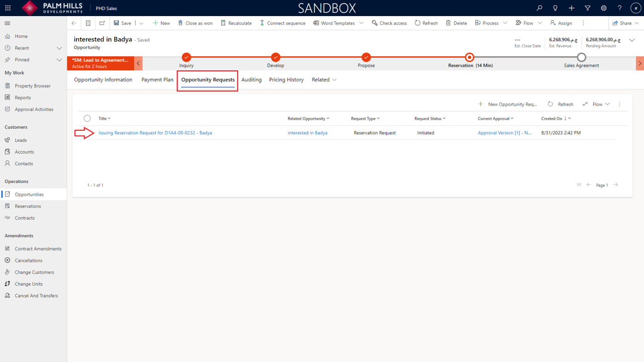Click Connect sequence
644x362 pixels.
pos(282,23)
